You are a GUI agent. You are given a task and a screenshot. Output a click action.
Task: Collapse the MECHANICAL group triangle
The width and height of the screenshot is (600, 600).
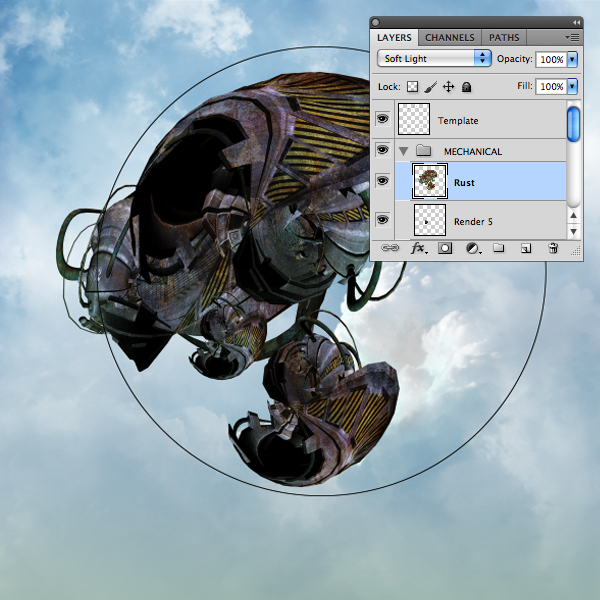[403, 151]
